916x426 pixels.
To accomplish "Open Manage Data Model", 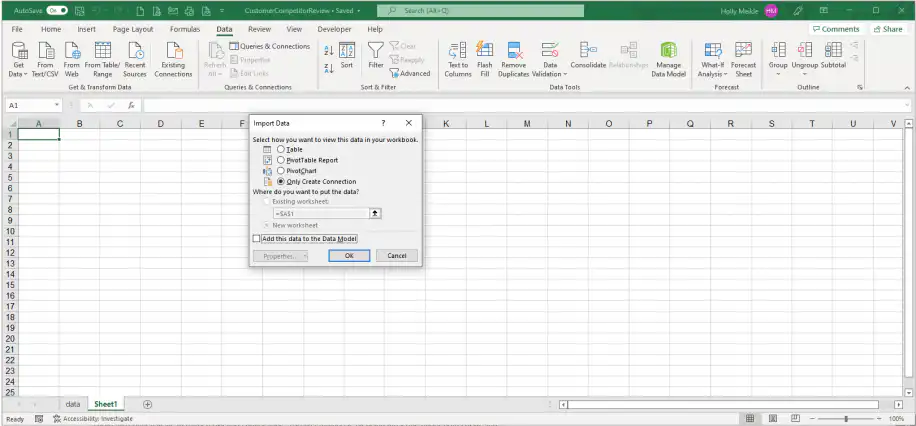I will pos(669,60).
